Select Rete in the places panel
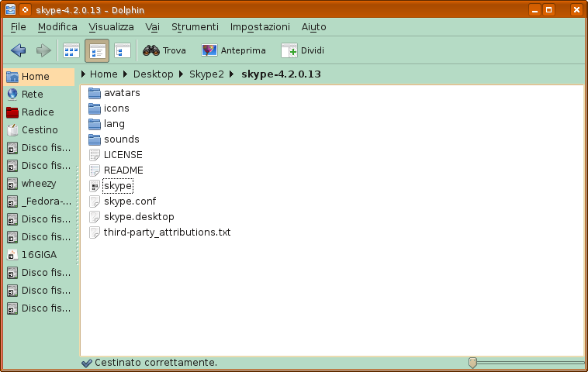Viewport: 588px width, 372px height. 39,95
